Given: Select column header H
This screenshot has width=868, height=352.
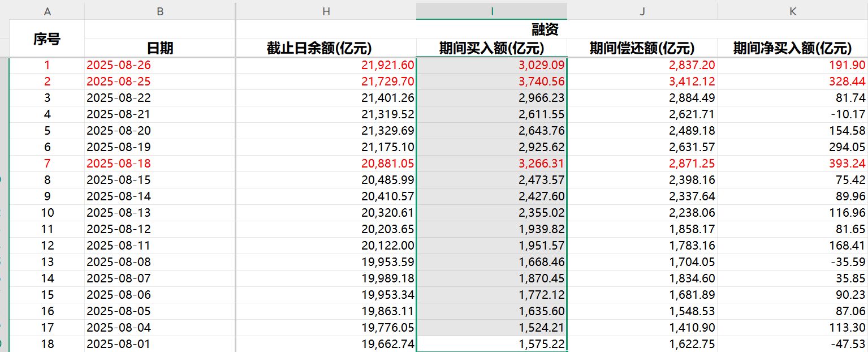Looking at the screenshot, I should pos(326,10).
